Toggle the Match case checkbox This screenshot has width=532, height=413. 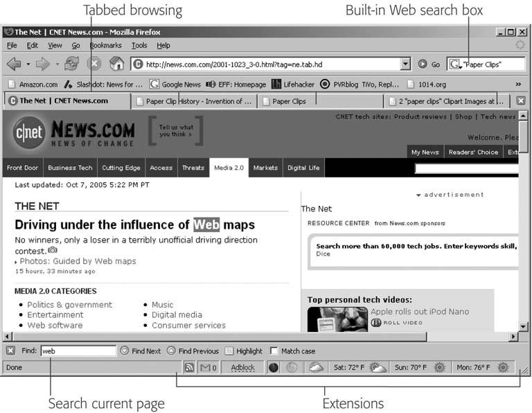(274, 351)
